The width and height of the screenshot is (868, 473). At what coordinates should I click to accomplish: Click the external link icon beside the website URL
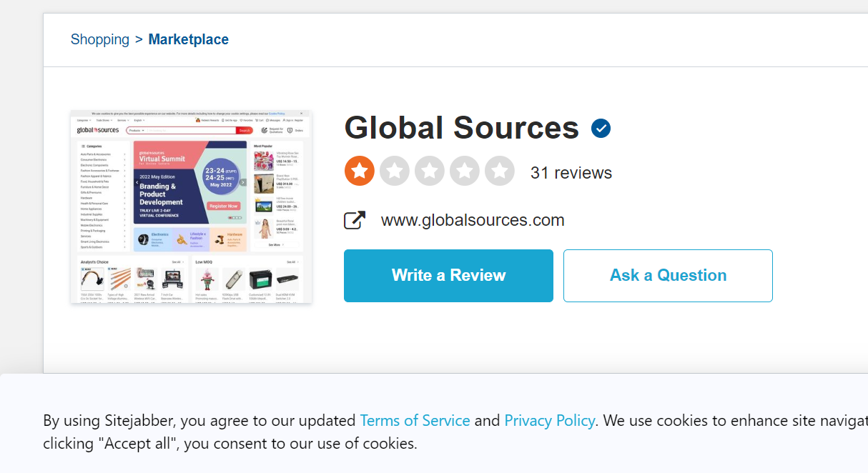click(355, 220)
